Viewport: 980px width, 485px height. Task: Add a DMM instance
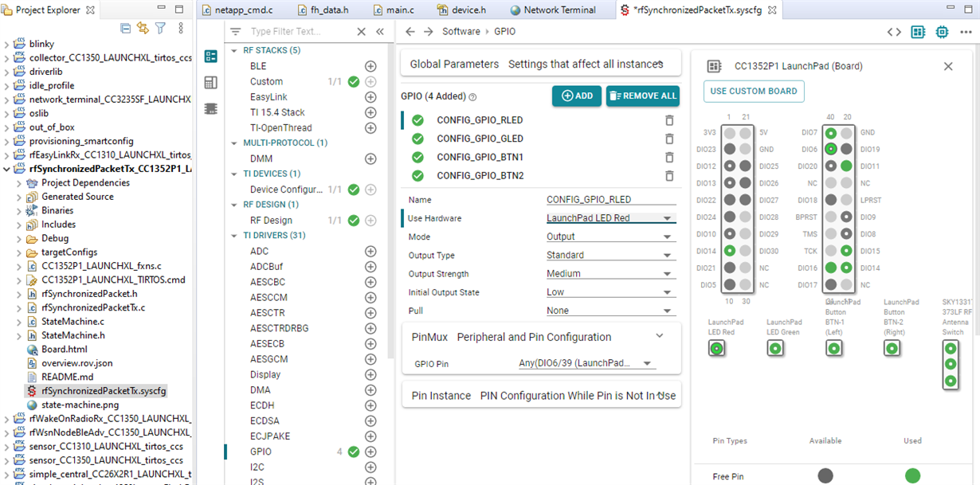click(370, 158)
